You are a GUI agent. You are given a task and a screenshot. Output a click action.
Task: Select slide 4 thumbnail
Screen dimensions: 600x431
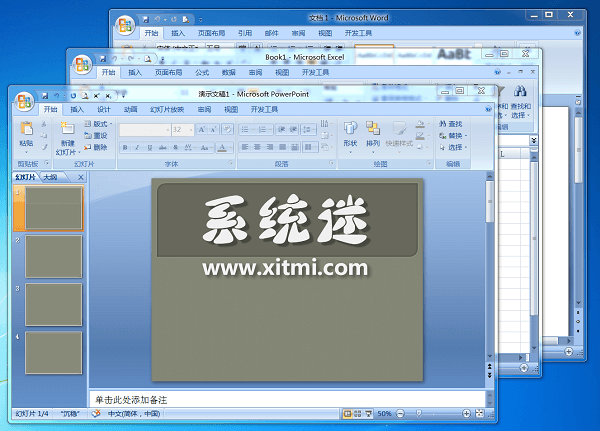tap(54, 353)
